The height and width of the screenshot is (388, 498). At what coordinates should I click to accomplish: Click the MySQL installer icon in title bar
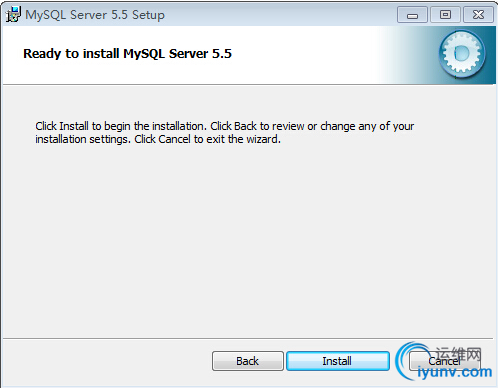click(13, 15)
